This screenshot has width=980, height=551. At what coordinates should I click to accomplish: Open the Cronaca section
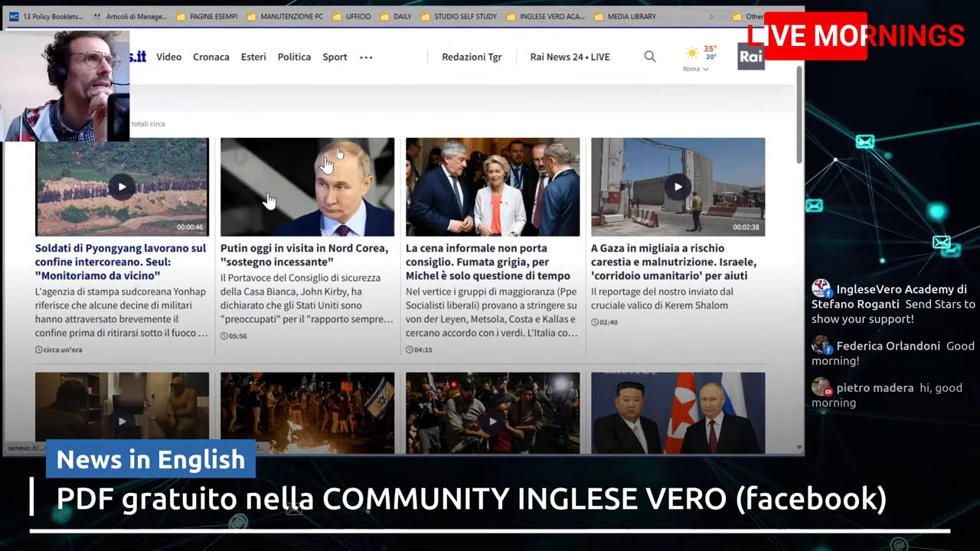point(211,57)
